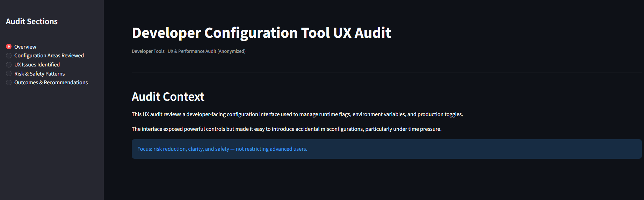Image resolution: width=644 pixels, height=200 pixels.
Task: Go to 'UX Issues Identified' via its label
Action: [37, 65]
